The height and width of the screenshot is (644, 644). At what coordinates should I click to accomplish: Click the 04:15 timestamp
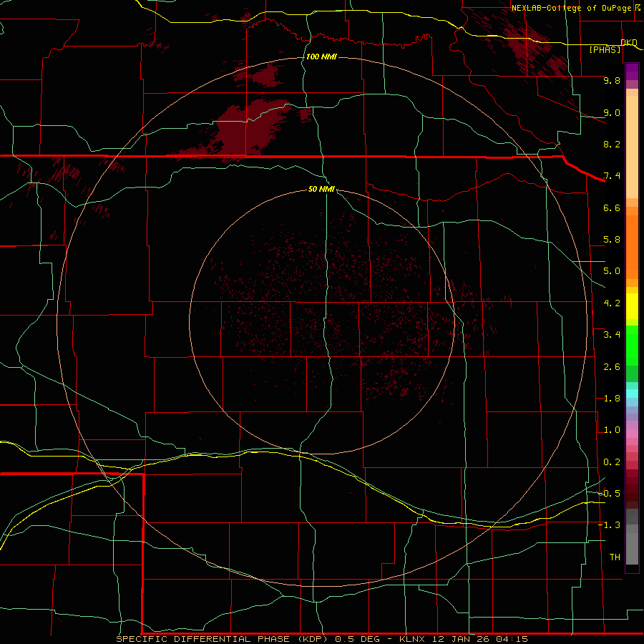point(512,639)
